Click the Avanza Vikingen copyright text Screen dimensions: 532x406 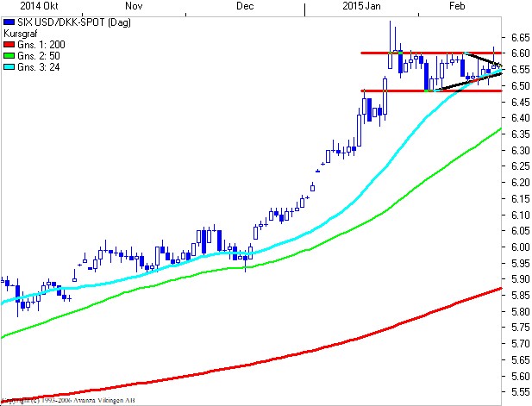point(68,401)
